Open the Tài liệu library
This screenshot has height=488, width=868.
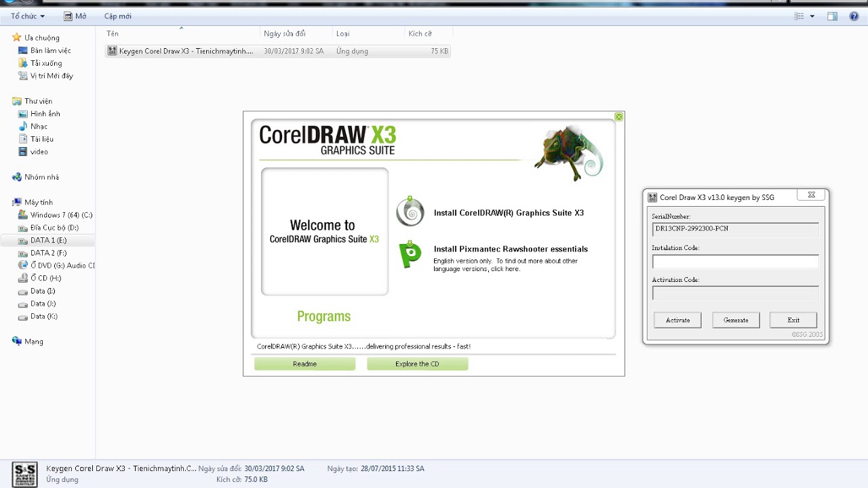click(x=36, y=139)
